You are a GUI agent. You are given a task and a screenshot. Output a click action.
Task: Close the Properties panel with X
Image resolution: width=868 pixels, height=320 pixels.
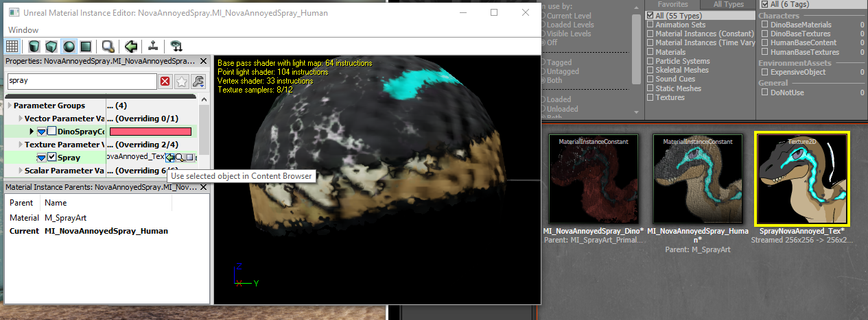(x=203, y=61)
